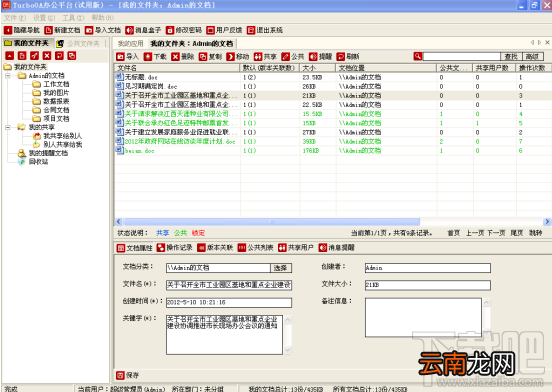This screenshot has height=392, width=552.
Task: Switch to 我的应用 tab
Action: [x=131, y=44]
